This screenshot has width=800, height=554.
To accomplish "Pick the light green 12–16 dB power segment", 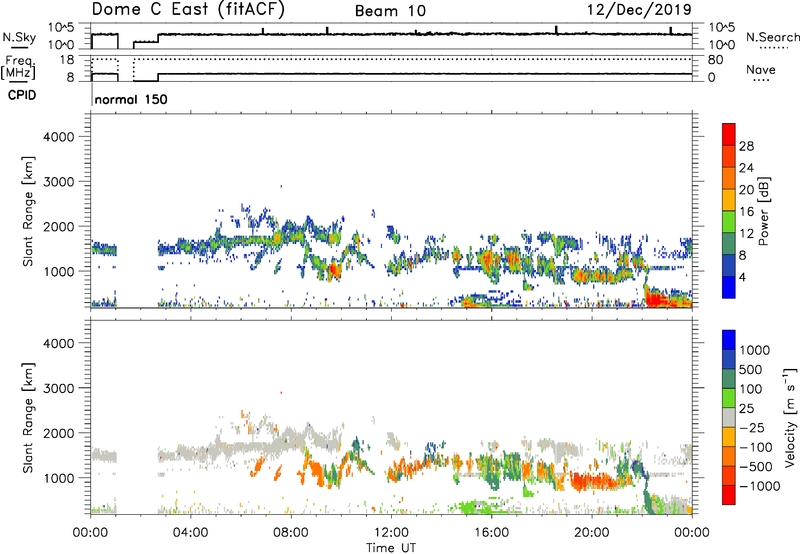I will (729, 222).
